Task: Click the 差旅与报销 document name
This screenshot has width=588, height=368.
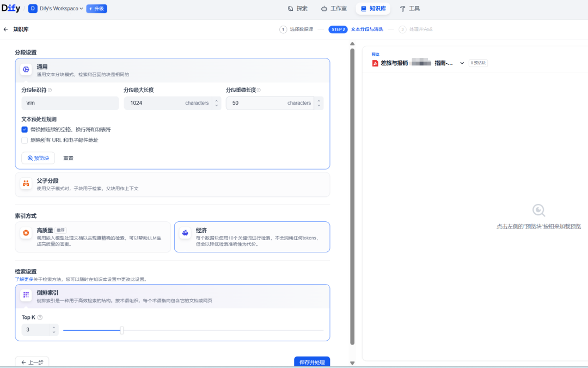Action: coord(417,63)
